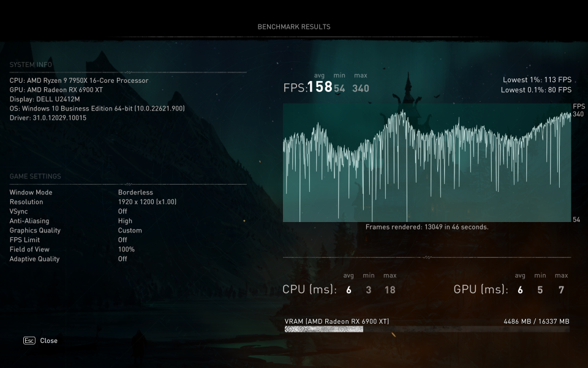Click the Driver: 31.0.12029.10015 line
This screenshot has height=368, width=588.
[48, 118]
